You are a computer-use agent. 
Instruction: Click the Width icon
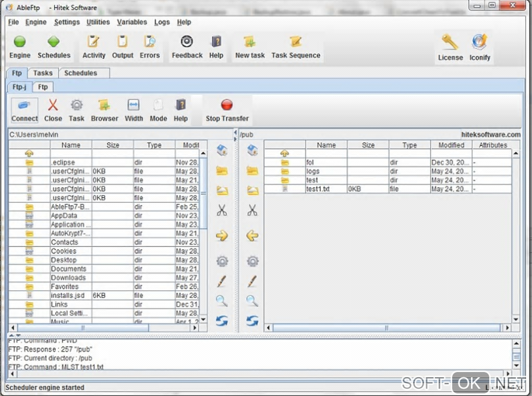pyautogui.click(x=134, y=105)
